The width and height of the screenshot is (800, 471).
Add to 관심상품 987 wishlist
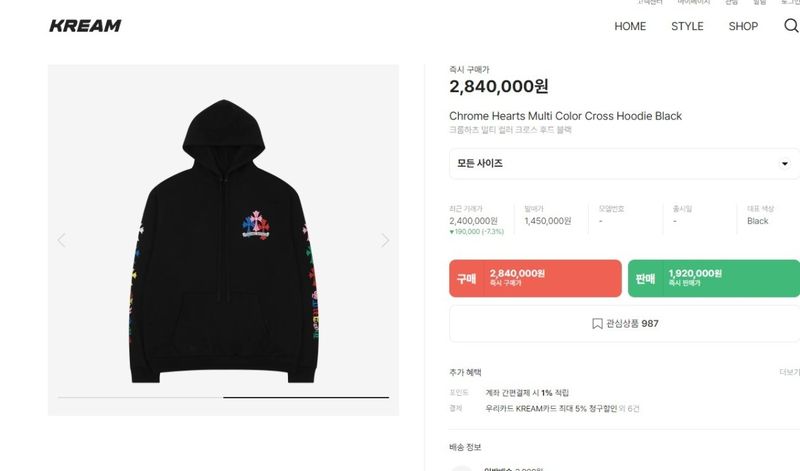click(x=624, y=324)
